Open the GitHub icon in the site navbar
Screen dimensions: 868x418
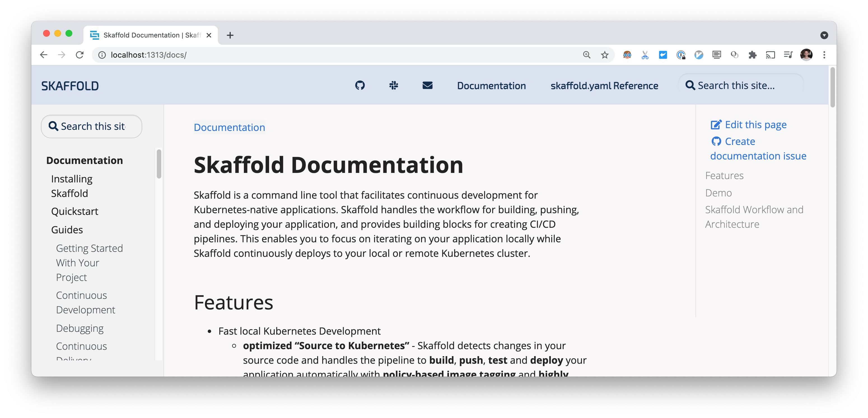tap(360, 86)
